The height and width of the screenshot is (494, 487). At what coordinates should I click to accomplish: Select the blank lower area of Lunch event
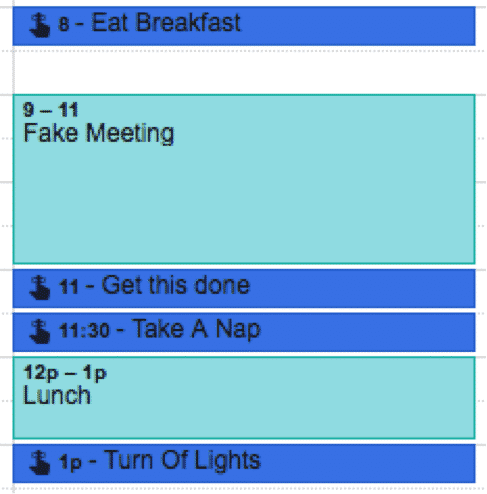244,422
